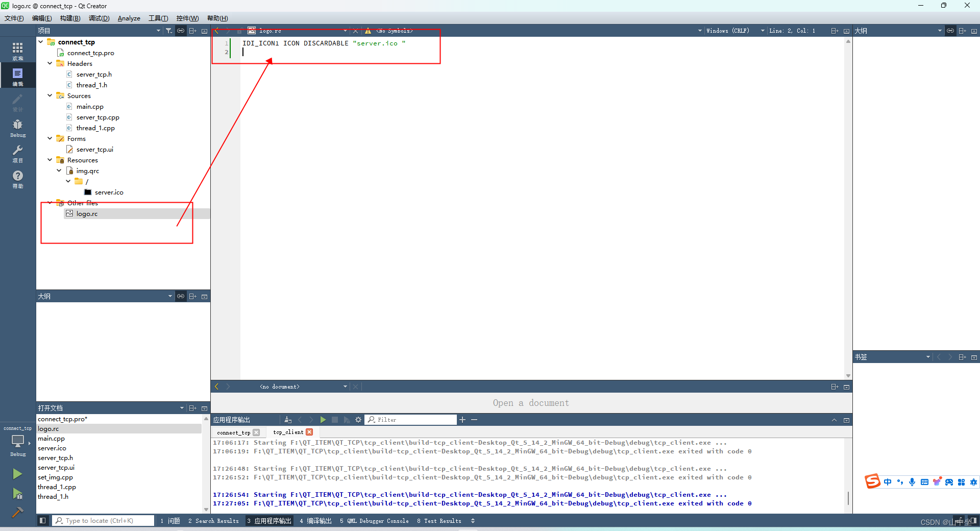Open the Analyze menu
Viewport: 980px width, 531px height.
pos(129,18)
